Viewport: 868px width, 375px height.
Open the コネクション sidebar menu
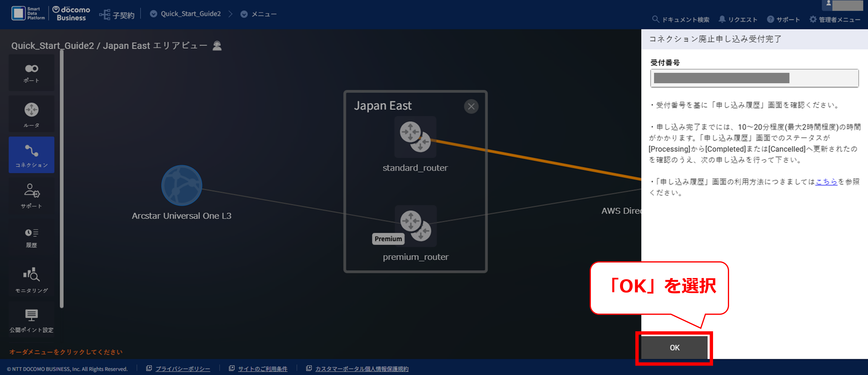coord(31,155)
